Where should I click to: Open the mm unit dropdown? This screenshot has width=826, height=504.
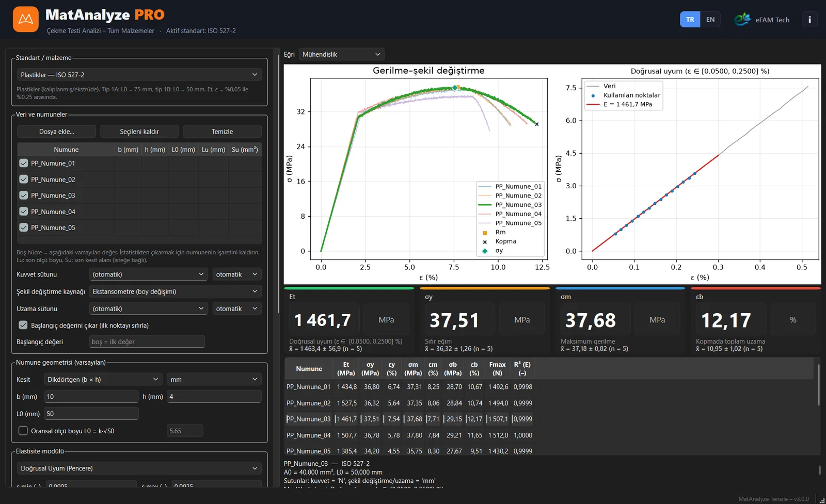click(x=214, y=379)
